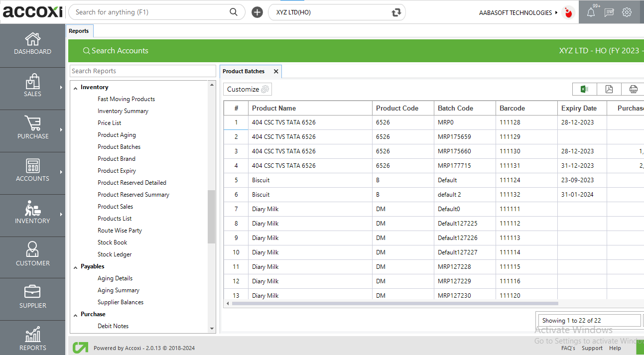The image size is (644, 355).
Task: Open the messages chat icon
Action: [x=609, y=12]
